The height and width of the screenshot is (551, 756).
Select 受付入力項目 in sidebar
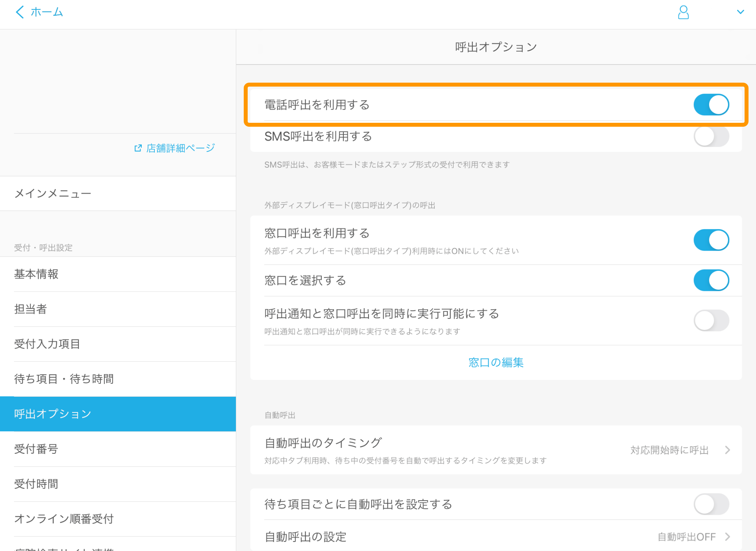[x=118, y=344]
